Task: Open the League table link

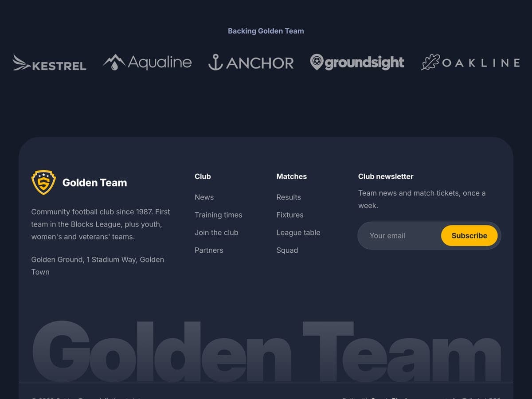Action: [298, 233]
